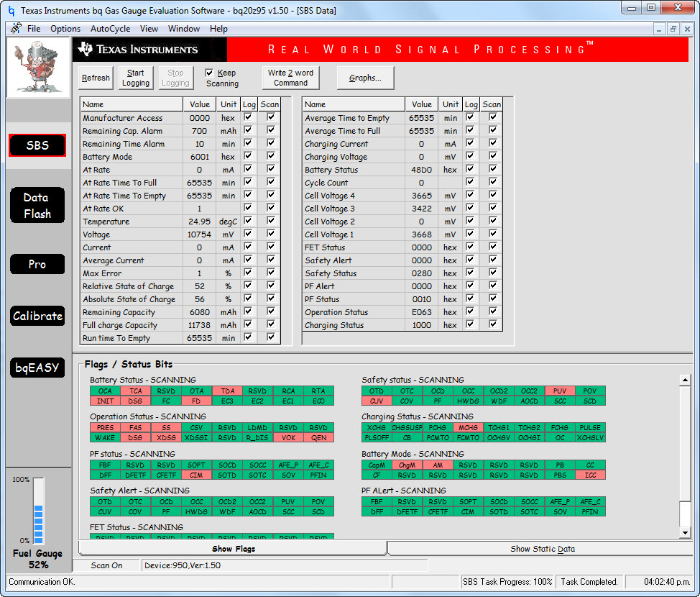Open the Graphs window
The height and width of the screenshot is (597, 700).
click(x=365, y=78)
